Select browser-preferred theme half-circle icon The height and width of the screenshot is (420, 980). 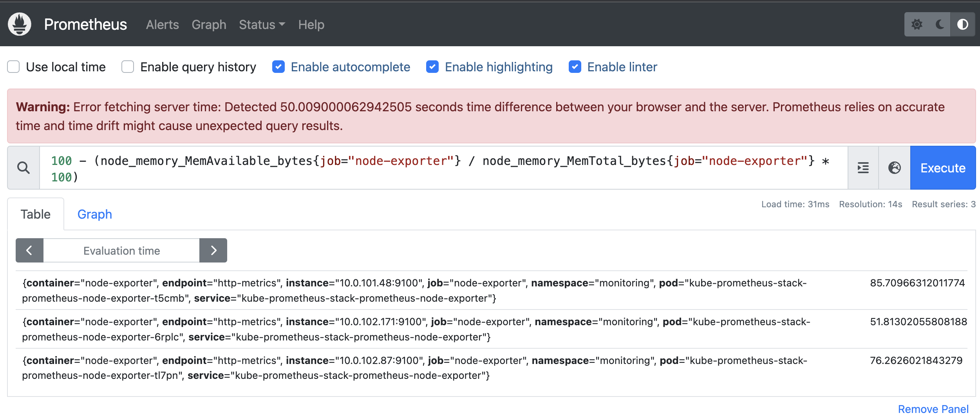963,24
